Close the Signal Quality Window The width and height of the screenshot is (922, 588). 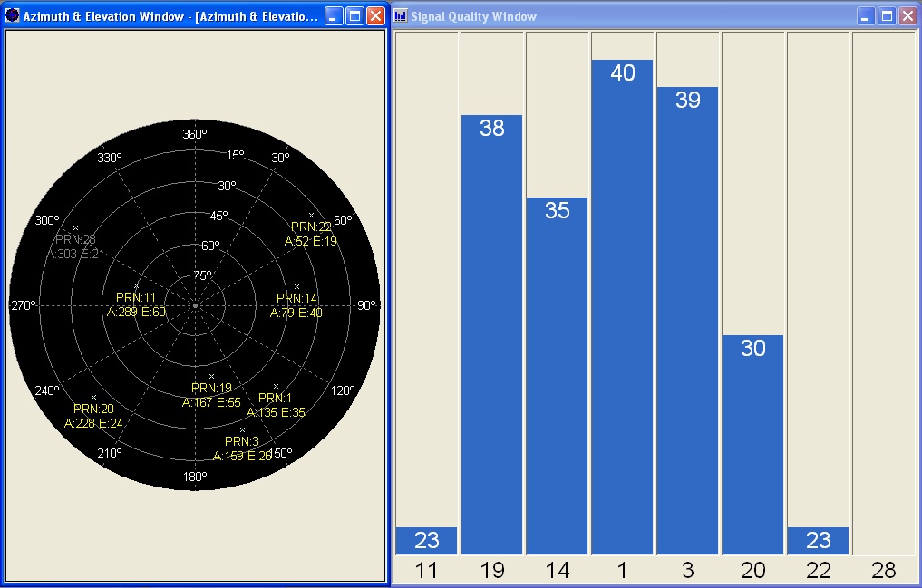[907, 16]
